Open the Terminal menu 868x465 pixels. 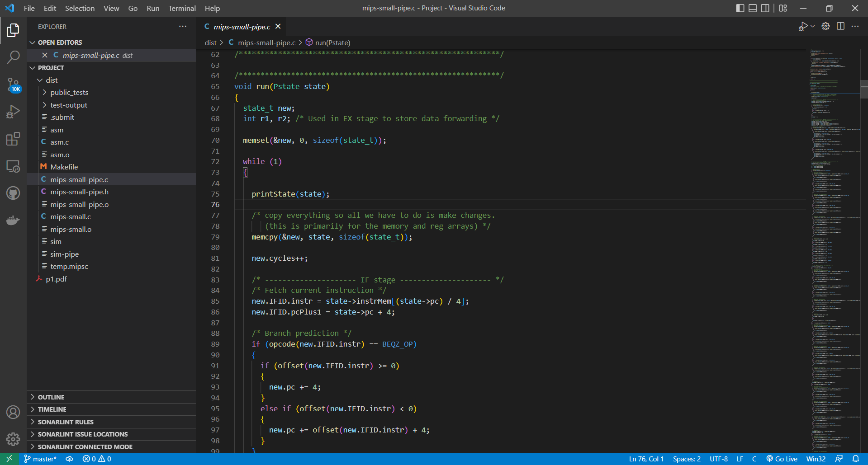(x=182, y=8)
